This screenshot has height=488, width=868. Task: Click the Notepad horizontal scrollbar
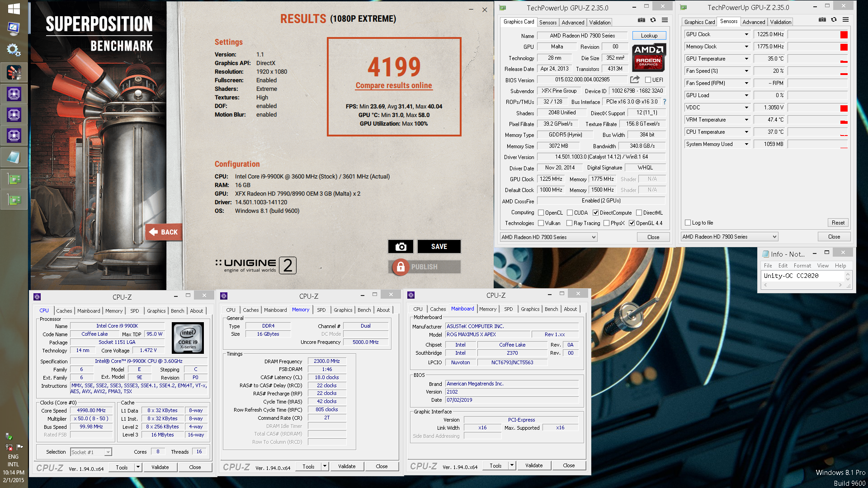[802, 285]
